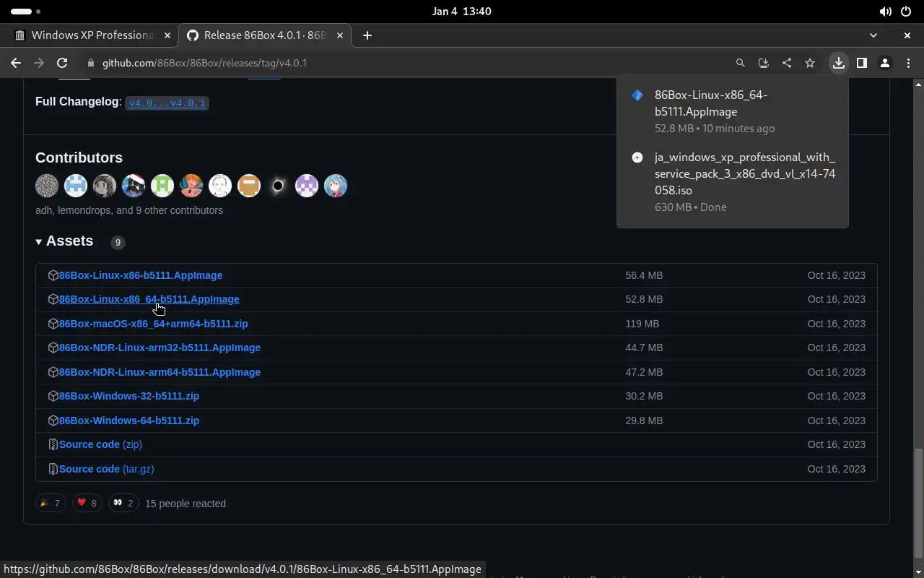Open the search magnifier in address bar

(740, 63)
